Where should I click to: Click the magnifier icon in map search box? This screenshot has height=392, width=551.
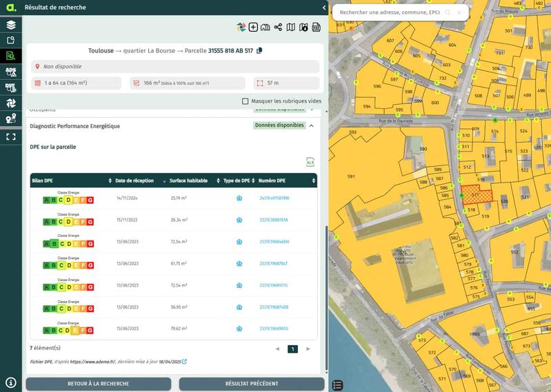point(448,12)
